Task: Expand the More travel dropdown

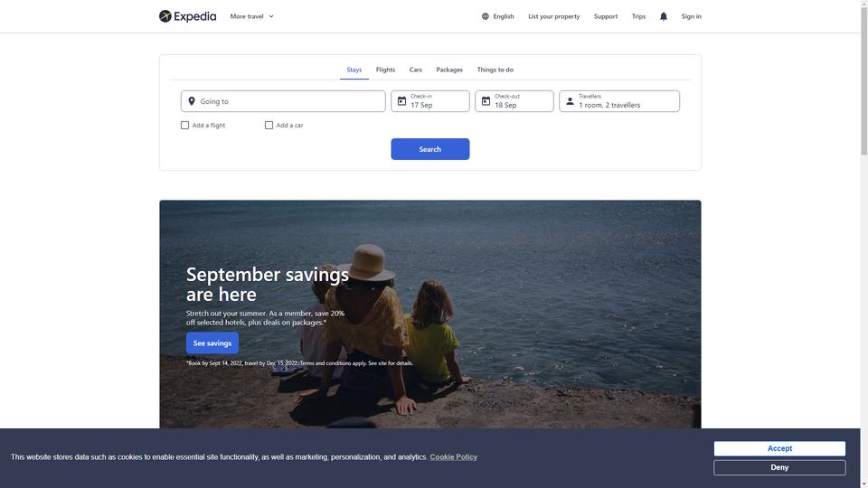Action: [x=252, y=16]
